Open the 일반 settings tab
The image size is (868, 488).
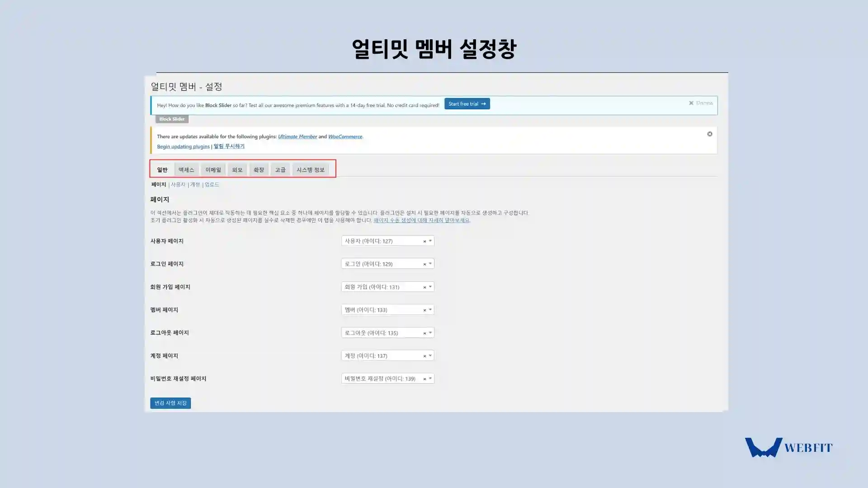click(162, 170)
